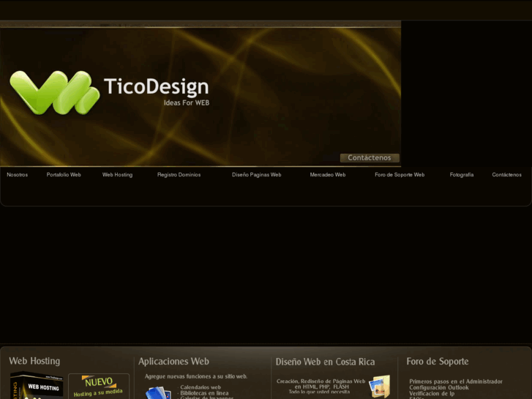Go to Web Hosting in navigation bar

point(117,175)
